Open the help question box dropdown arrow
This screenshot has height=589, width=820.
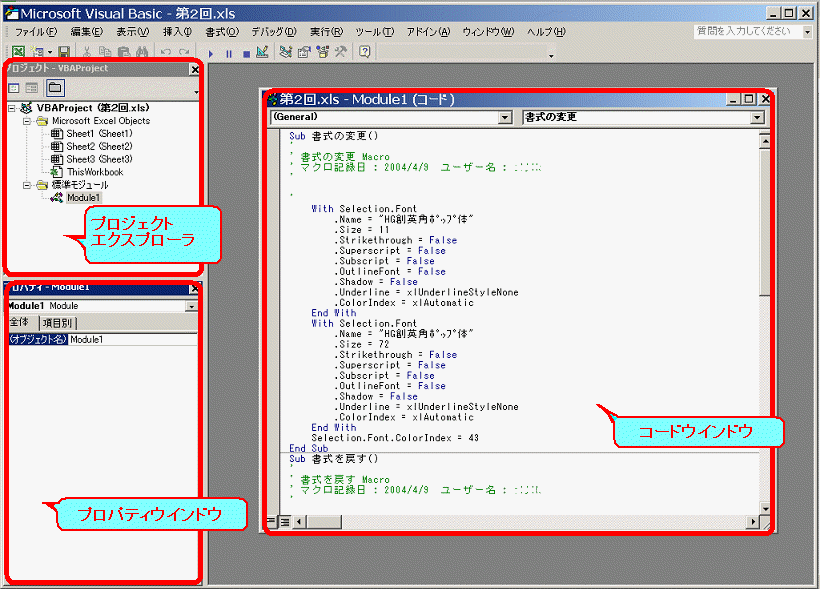pos(807,32)
